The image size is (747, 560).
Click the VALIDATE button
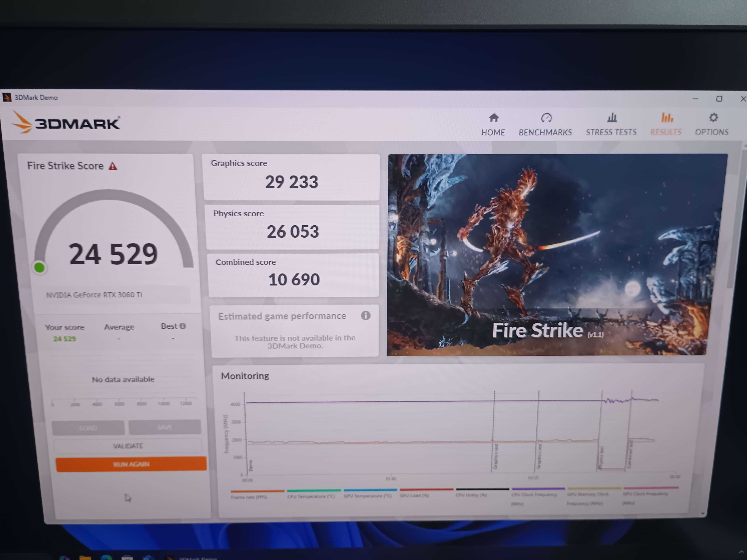pos(128,446)
